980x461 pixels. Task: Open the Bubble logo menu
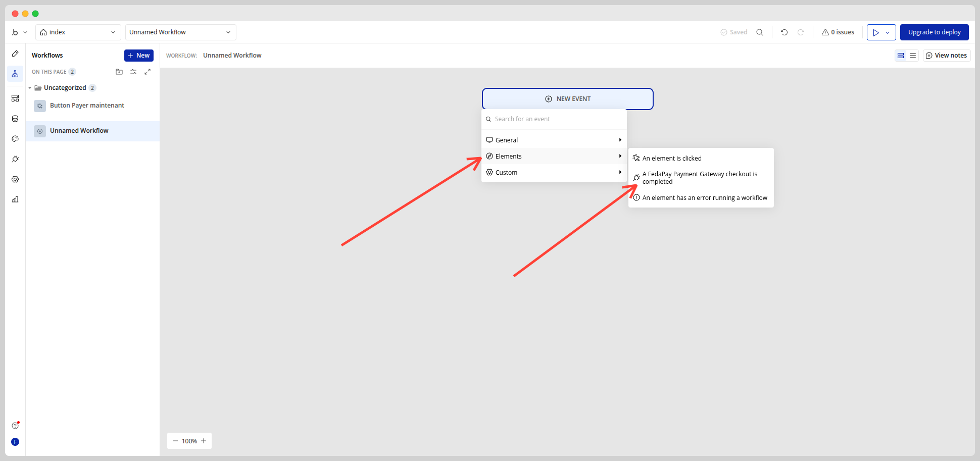pos(19,32)
